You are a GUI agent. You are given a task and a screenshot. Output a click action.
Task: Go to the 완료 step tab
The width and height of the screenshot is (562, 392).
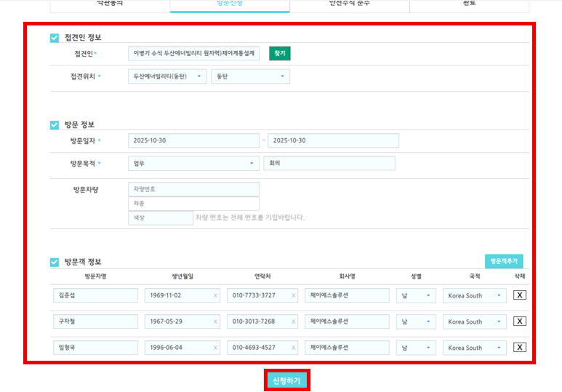469,4
